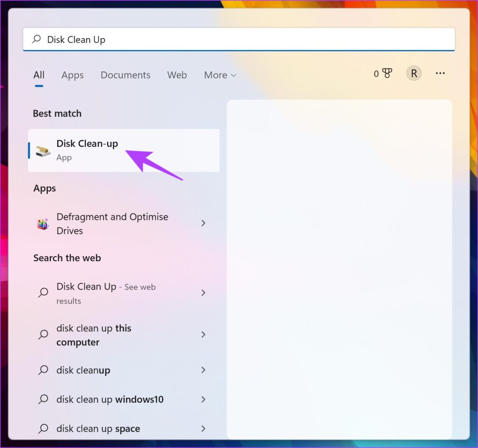Select the Web search tab

point(177,75)
